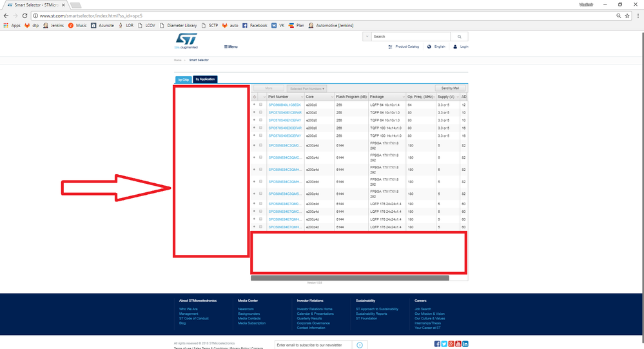
Task: Open Newsroom footer link
Action: (246, 309)
